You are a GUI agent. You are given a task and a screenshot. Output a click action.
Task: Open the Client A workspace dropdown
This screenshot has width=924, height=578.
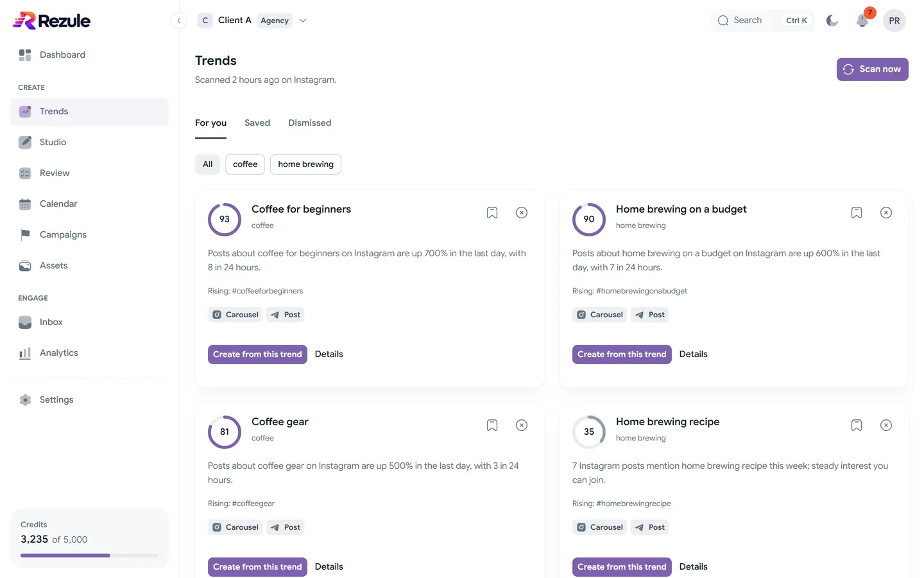(252, 21)
